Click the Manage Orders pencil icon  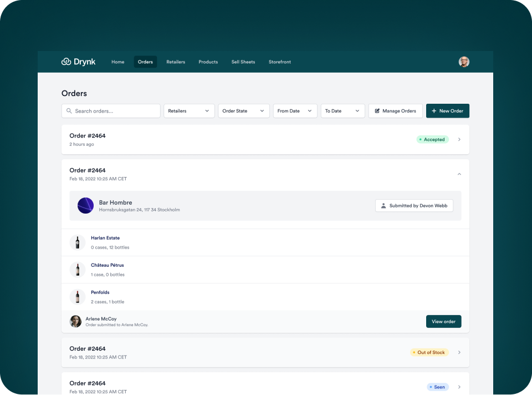pyautogui.click(x=377, y=111)
